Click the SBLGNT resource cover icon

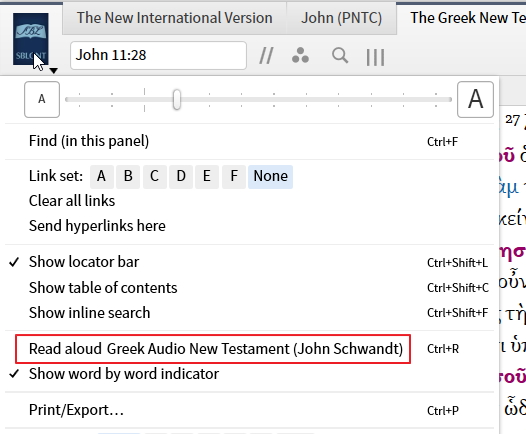pos(31,39)
